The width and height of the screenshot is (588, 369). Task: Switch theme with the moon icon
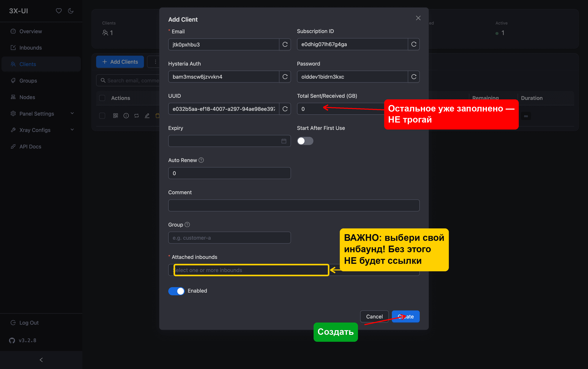tap(71, 11)
